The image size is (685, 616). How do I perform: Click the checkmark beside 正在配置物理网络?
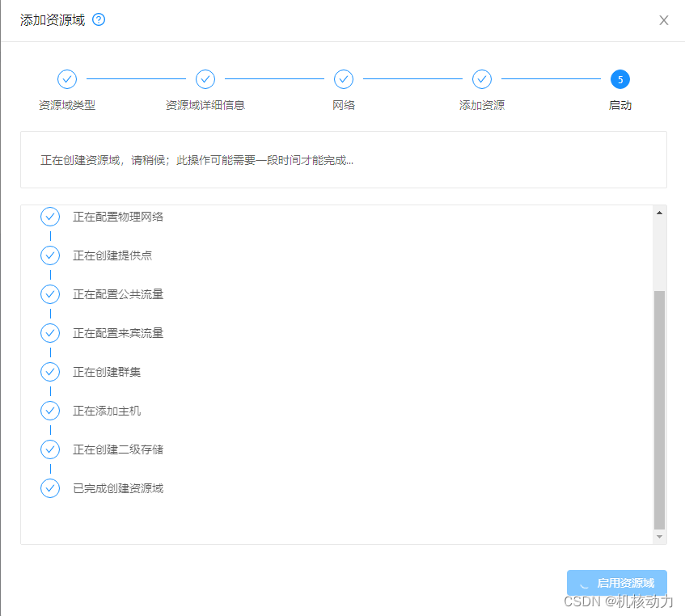point(50,217)
